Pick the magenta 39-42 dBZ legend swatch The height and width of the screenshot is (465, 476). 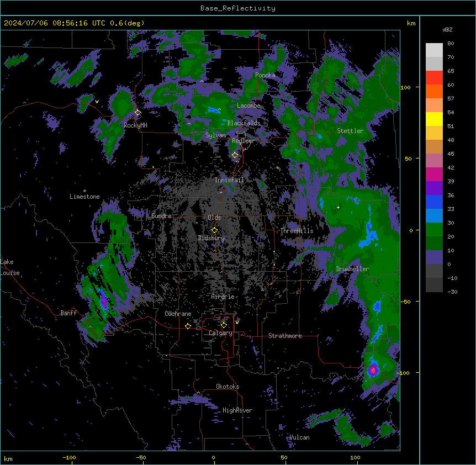click(434, 174)
